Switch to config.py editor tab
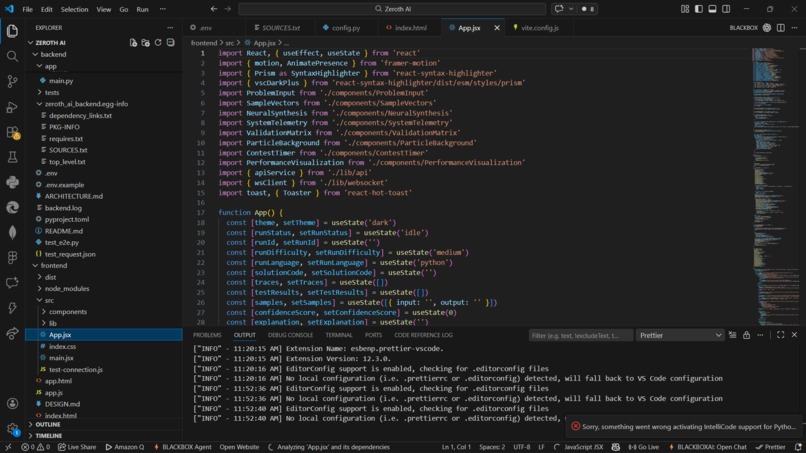806x453 pixels. pyautogui.click(x=345, y=28)
